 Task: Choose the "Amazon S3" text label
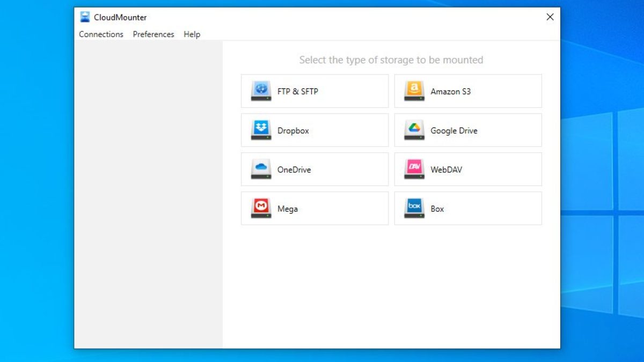(450, 92)
